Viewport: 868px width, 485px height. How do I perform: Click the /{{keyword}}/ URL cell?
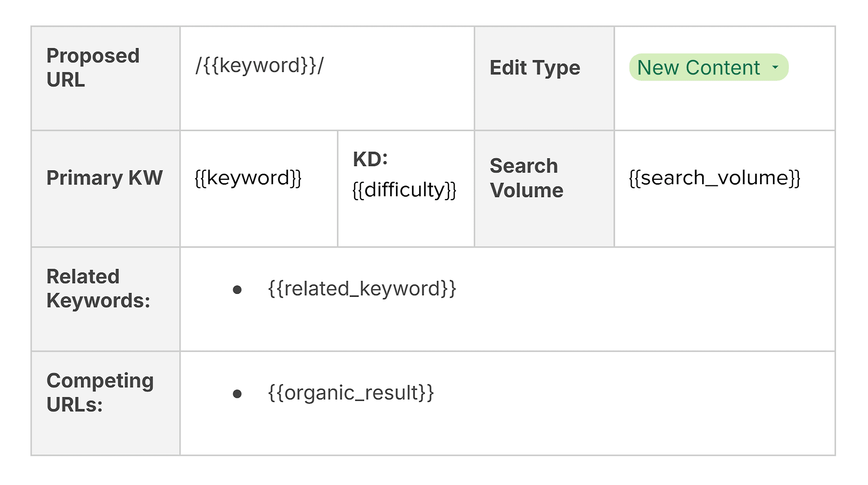[x=259, y=66]
